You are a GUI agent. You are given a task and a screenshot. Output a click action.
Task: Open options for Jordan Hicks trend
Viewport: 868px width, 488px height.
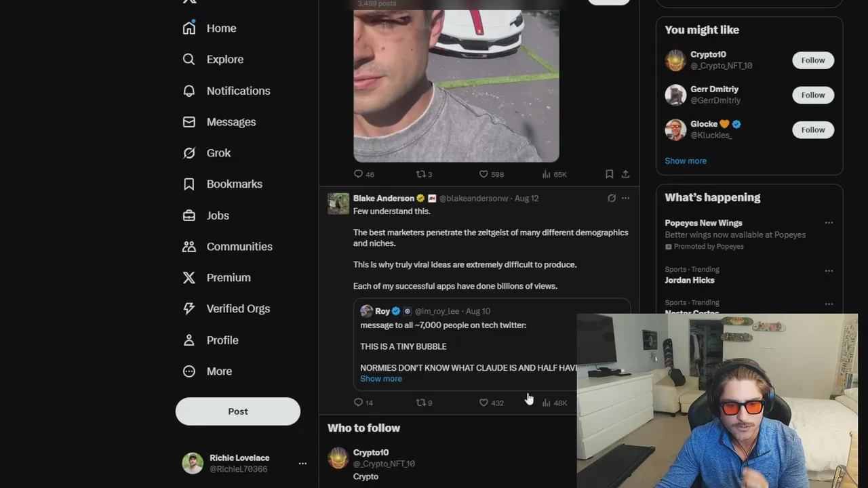pos(829,270)
